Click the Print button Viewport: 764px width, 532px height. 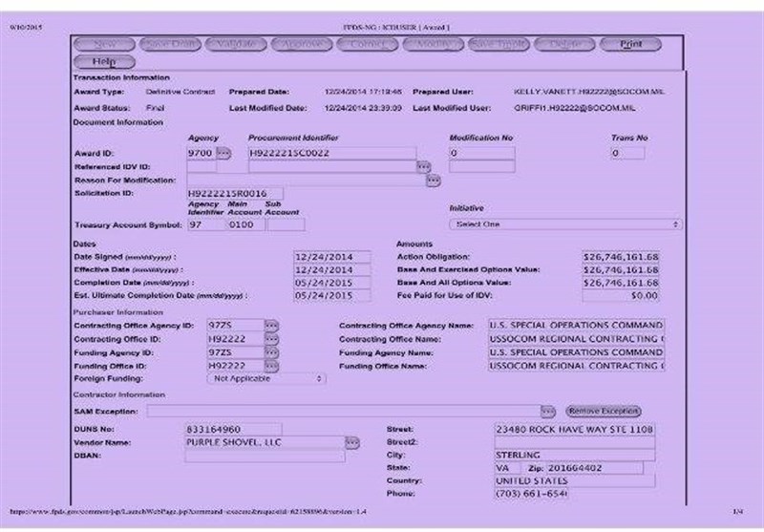pyautogui.click(x=630, y=44)
